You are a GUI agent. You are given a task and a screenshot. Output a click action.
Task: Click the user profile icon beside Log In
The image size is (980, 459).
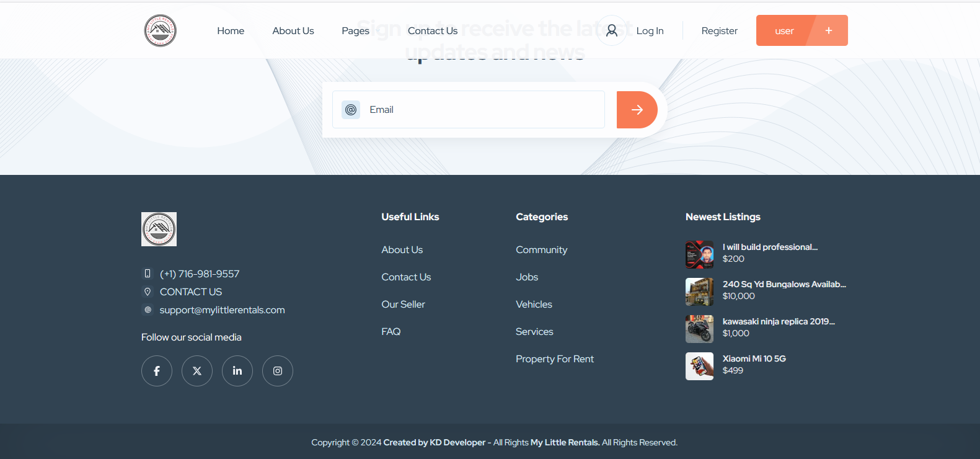[612, 30]
